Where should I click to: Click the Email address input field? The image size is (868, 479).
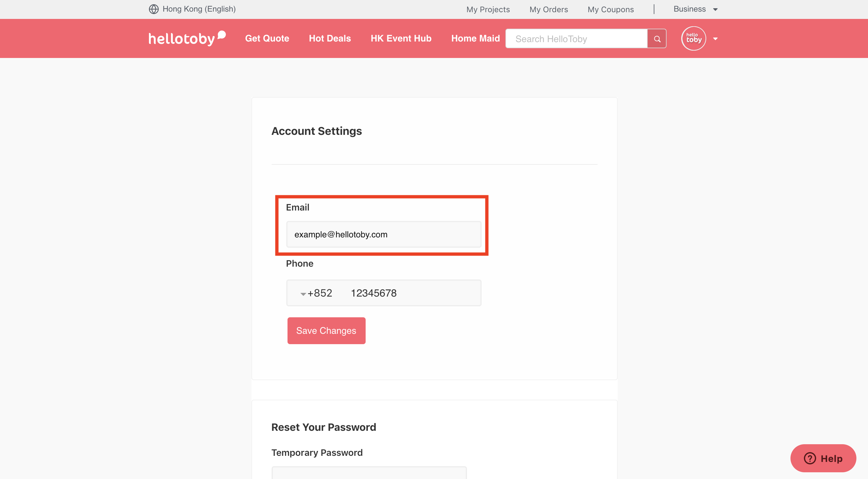tap(383, 234)
